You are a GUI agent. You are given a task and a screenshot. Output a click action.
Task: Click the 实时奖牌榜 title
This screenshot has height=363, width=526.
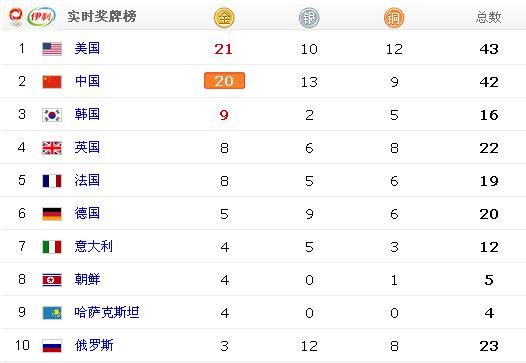pos(102,16)
